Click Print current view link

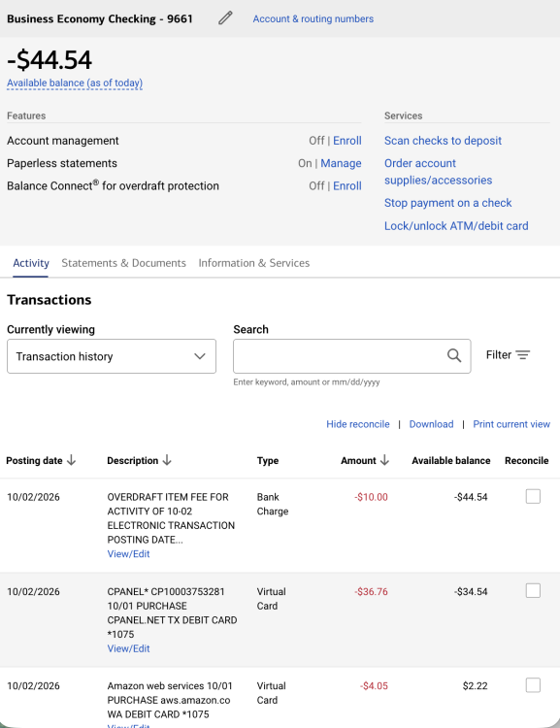[x=511, y=424]
